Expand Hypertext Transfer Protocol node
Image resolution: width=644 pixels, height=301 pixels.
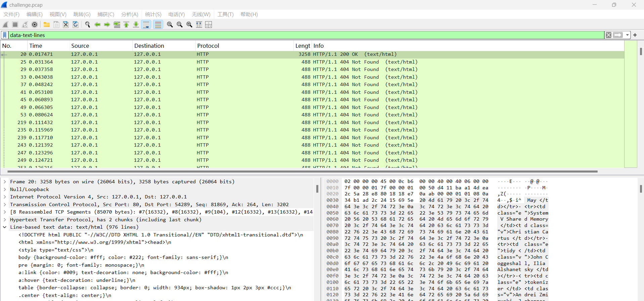[5, 220]
